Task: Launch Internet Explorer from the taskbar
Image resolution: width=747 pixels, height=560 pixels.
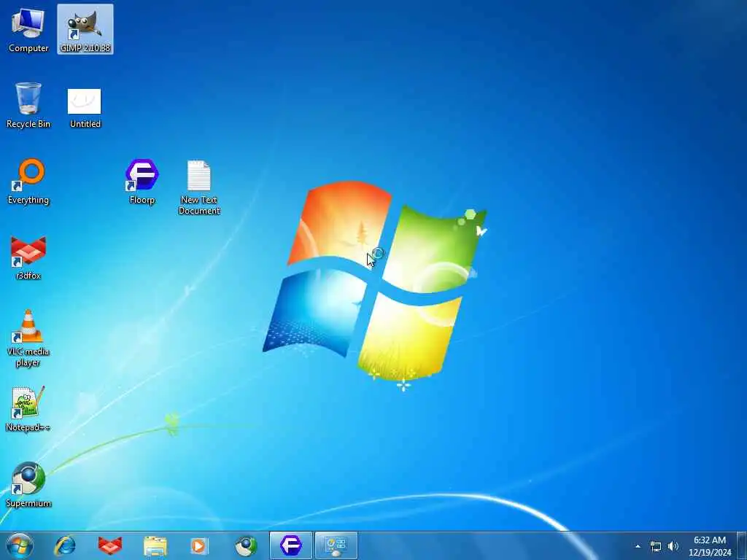Action: 65,545
